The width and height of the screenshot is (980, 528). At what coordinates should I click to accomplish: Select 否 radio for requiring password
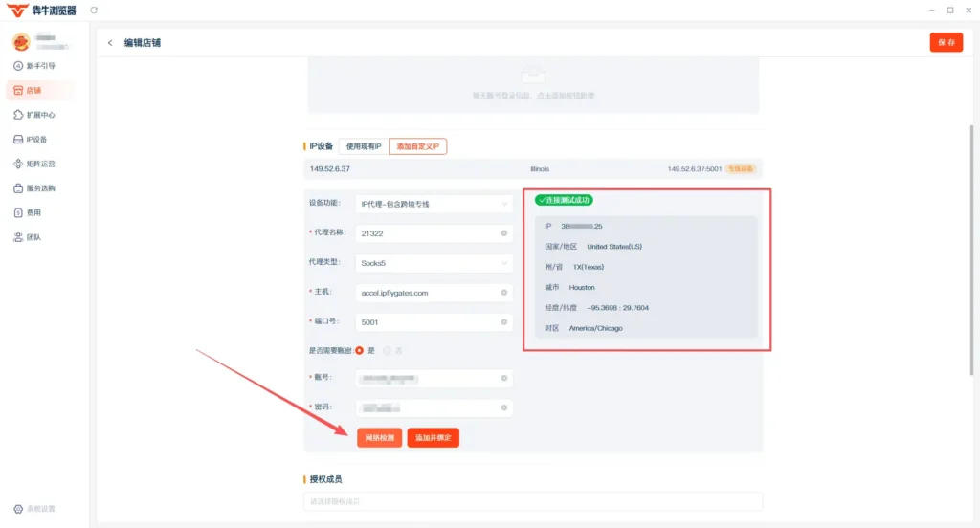(x=387, y=350)
